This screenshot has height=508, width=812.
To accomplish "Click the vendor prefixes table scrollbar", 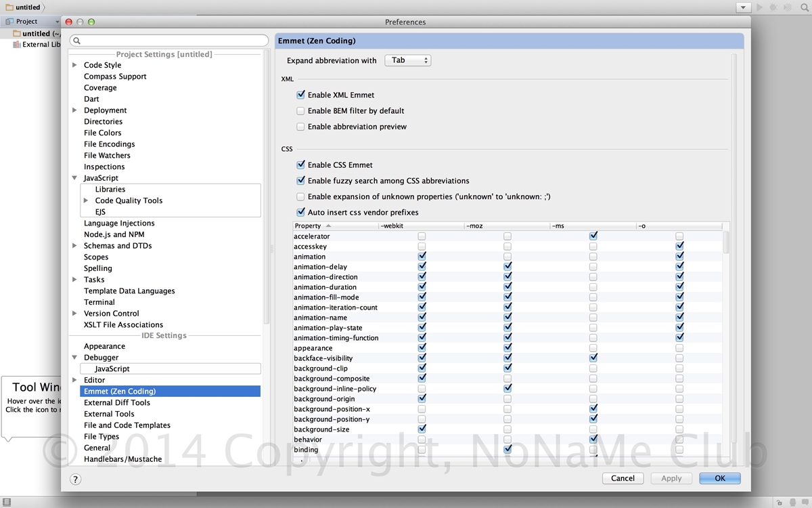I will (726, 242).
